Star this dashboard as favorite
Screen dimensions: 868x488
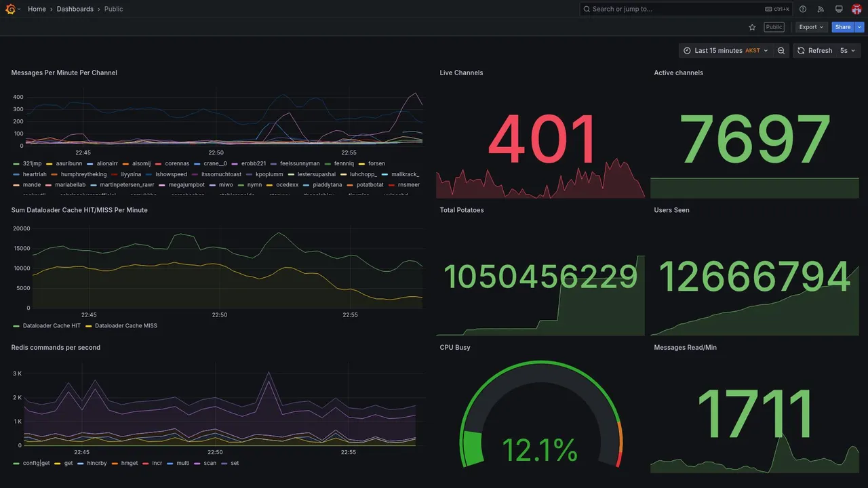(x=752, y=27)
